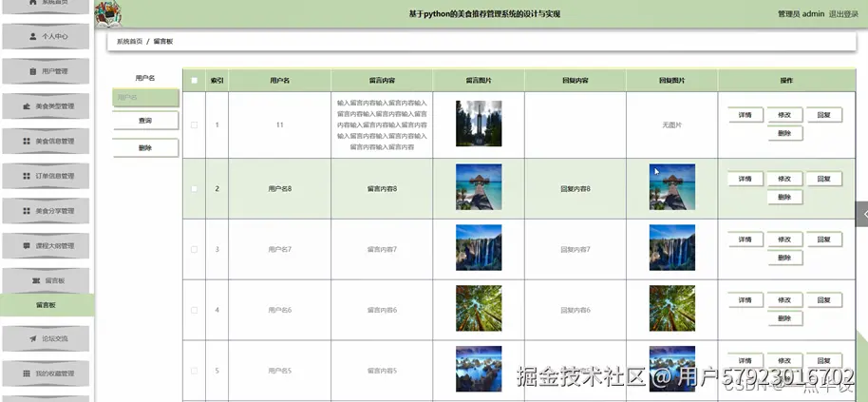Focus the 用户名 search input field

(x=145, y=98)
